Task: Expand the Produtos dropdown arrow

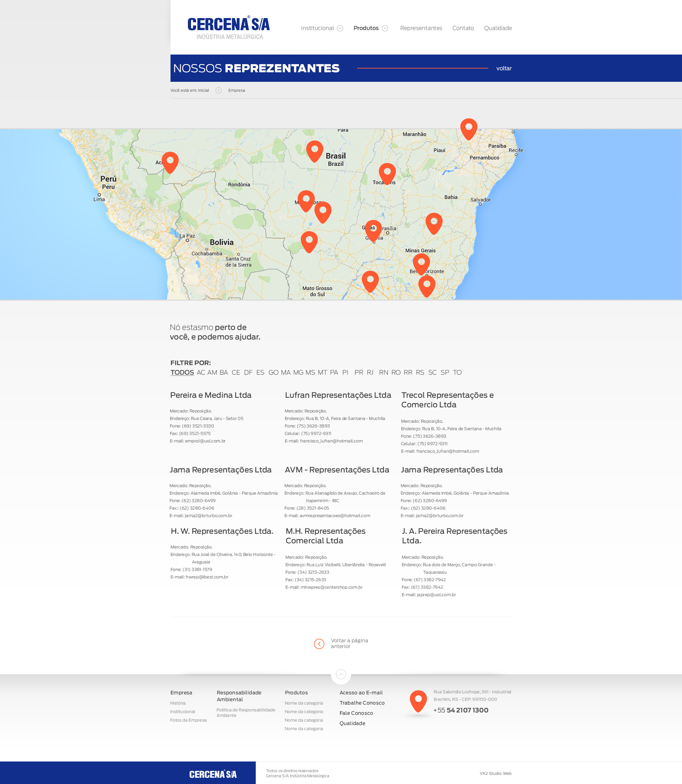Action: 385,28
